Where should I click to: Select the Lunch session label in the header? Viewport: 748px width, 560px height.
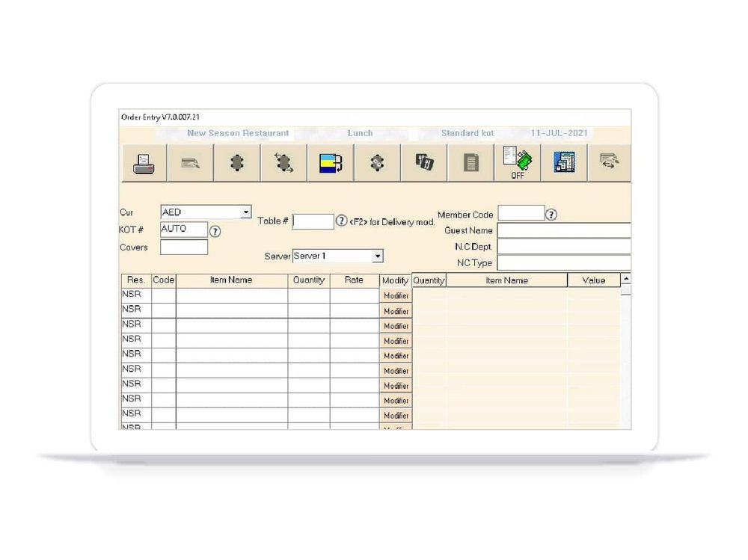360,133
